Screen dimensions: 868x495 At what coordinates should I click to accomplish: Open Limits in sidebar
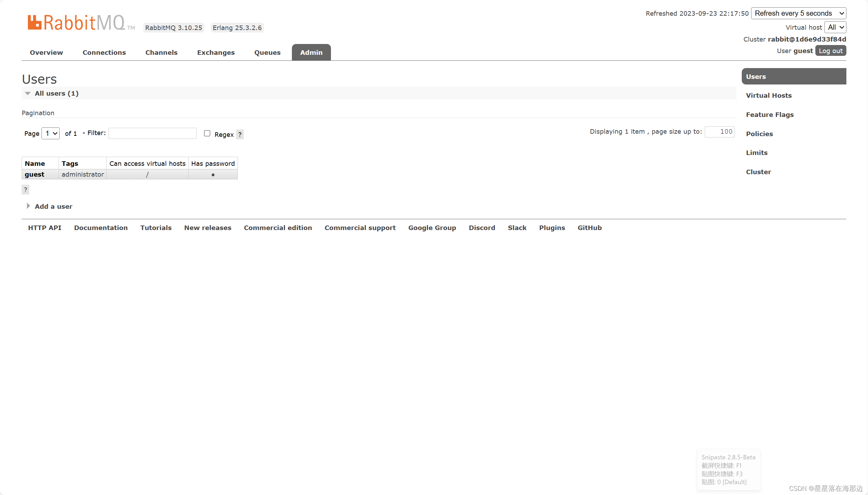point(757,153)
